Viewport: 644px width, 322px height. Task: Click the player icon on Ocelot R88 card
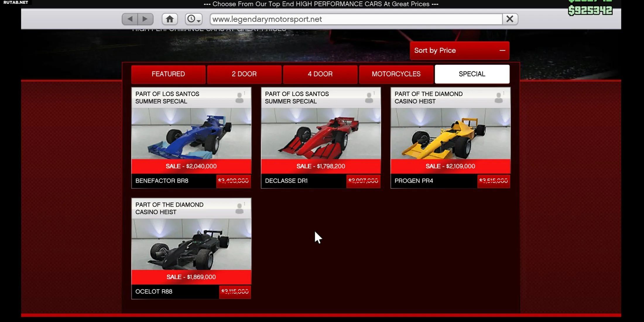pos(239,208)
